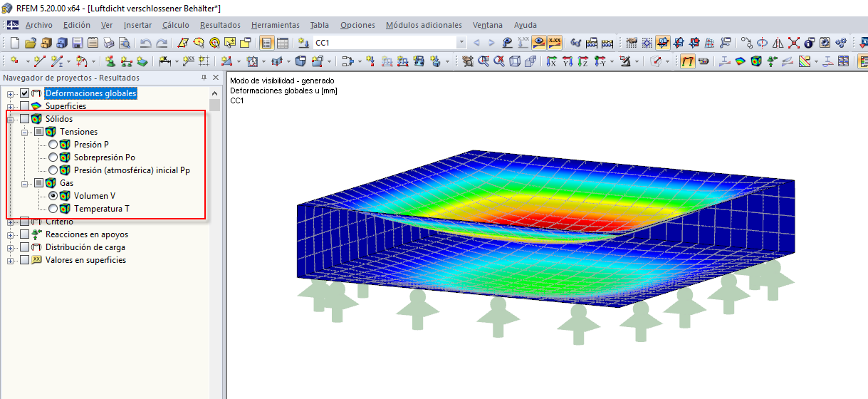The image size is (868, 399).
Task: Click the new line tool icon
Action: 41,61
